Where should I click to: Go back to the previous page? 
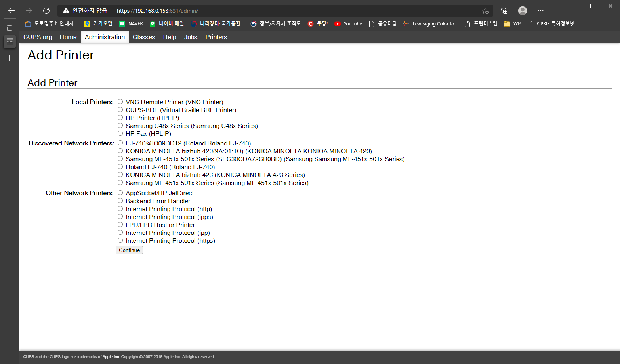[x=11, y=11]
